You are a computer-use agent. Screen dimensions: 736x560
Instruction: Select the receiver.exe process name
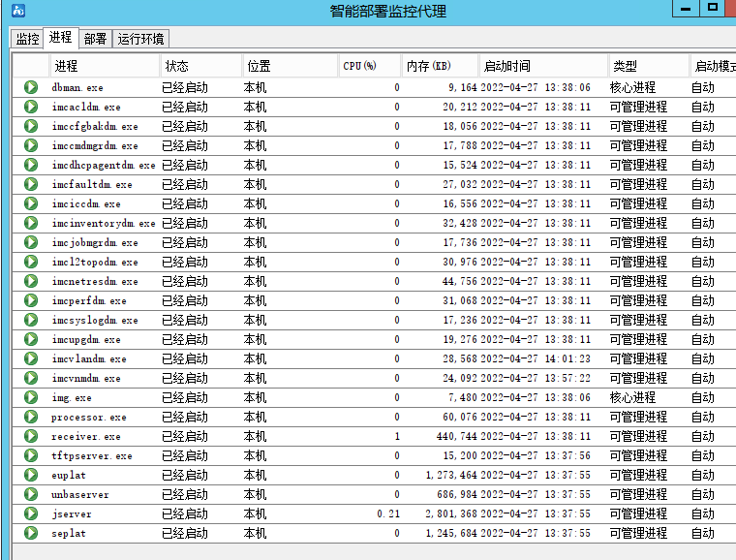86,437
